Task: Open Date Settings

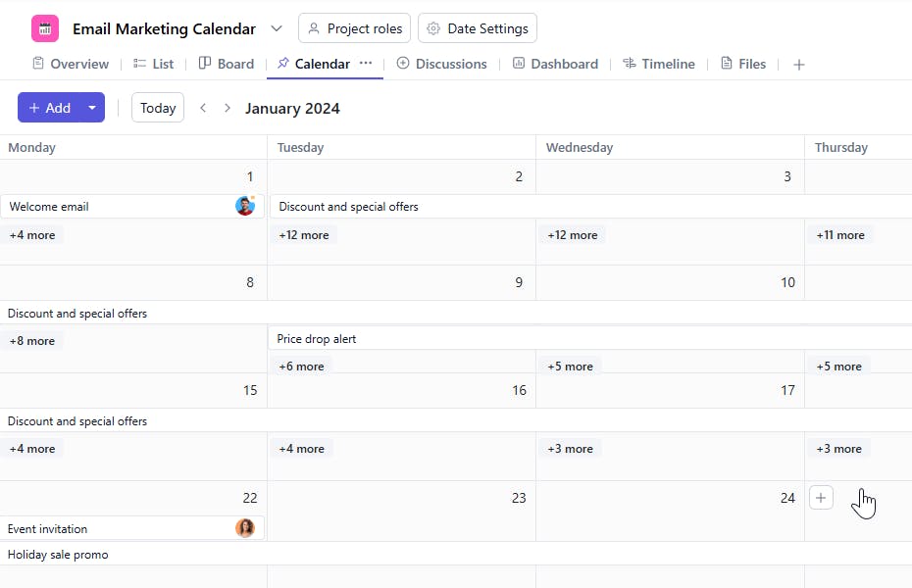Action: [x=477, y=28]
